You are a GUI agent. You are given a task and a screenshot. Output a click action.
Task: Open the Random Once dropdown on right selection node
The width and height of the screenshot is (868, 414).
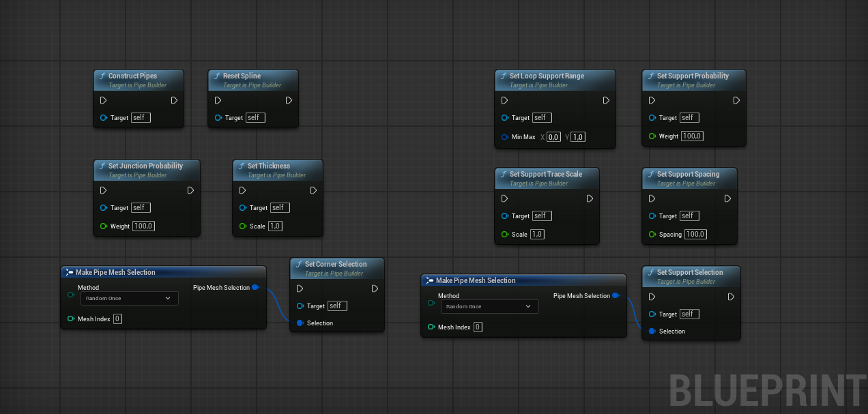489,306
